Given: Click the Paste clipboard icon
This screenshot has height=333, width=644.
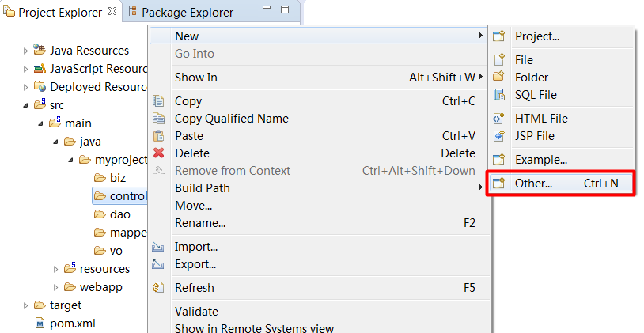Looking at the screenshot, I should 158,136.
